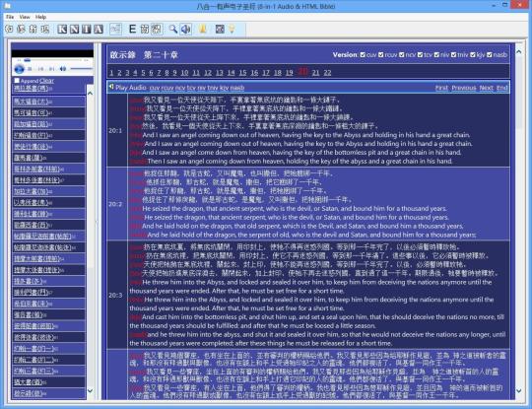Image resolution: width=532 pixels, height=409 pixels.
Task: Toggle the T (TNIV) toolbar icon
Action: click(87, 30)
